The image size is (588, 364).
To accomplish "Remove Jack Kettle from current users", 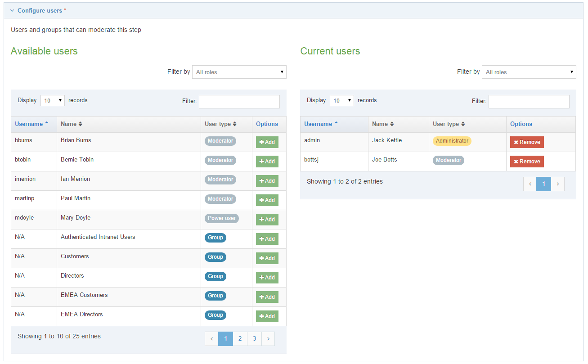I will [526, 142].
